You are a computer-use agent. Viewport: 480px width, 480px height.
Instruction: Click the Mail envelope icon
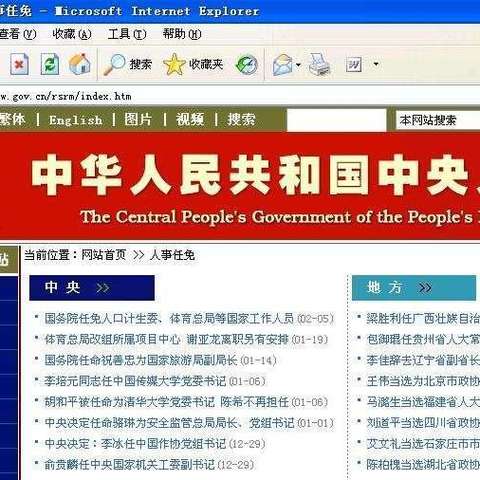coord(283,64)
